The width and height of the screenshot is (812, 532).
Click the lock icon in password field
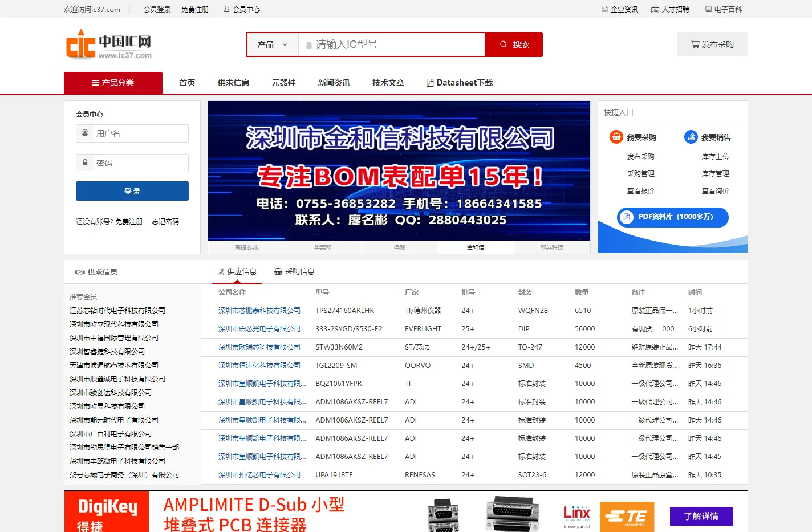click(85, 163)
